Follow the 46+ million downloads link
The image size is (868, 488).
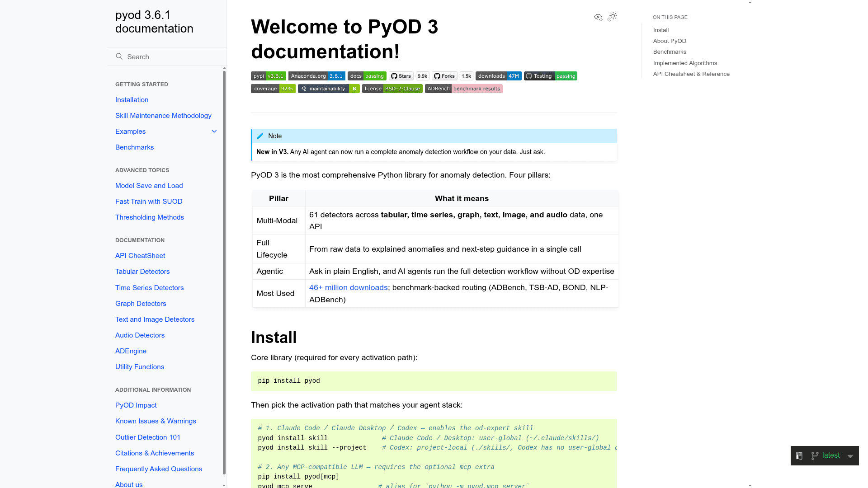(x=348, y=288)
